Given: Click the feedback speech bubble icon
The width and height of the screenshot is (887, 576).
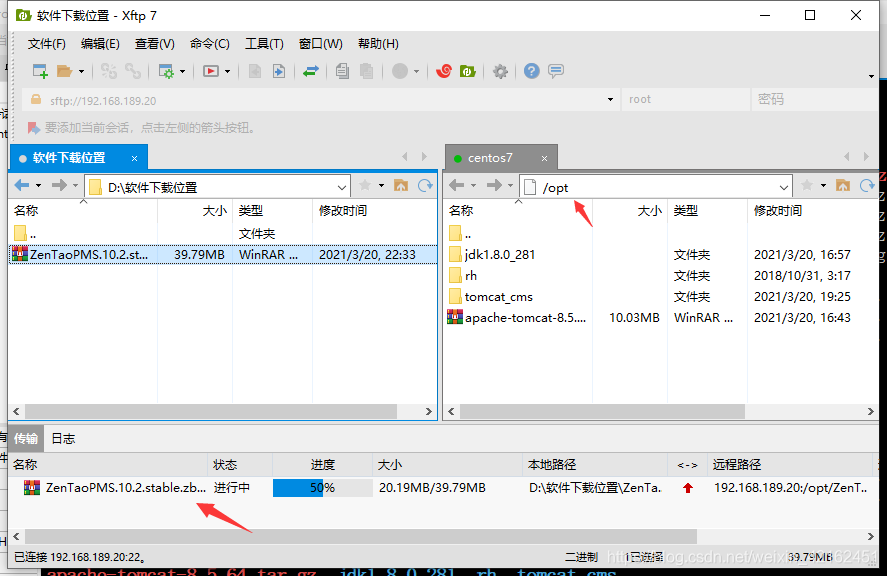Looking at the screenshot, I should coord(556,71).
